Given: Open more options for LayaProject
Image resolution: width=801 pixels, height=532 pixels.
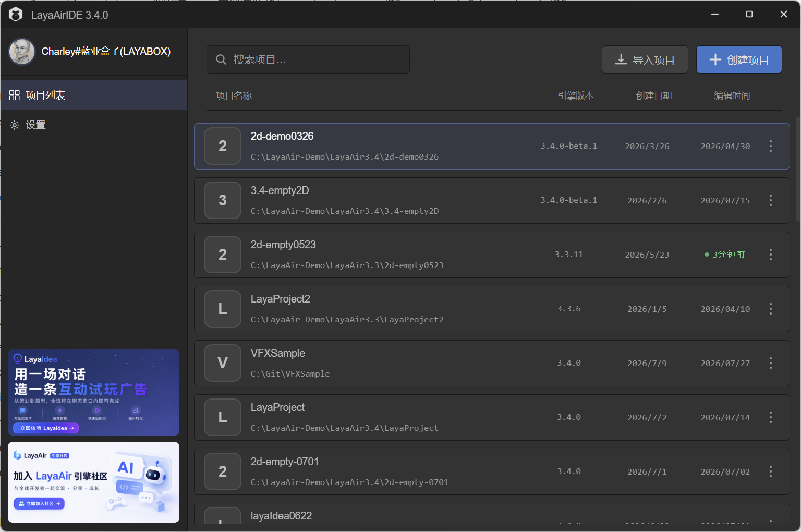Looking at the screenshot, I should click(771, 417).
